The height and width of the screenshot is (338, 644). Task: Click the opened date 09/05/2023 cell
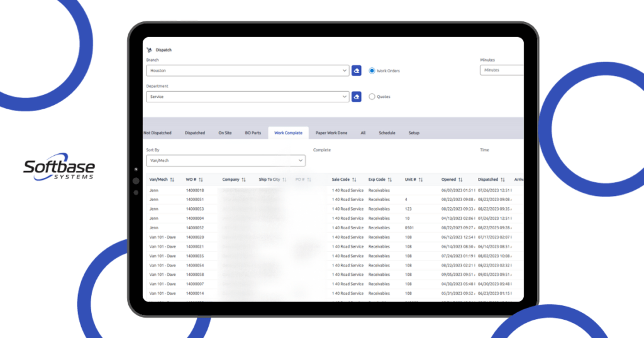point(458,275)
